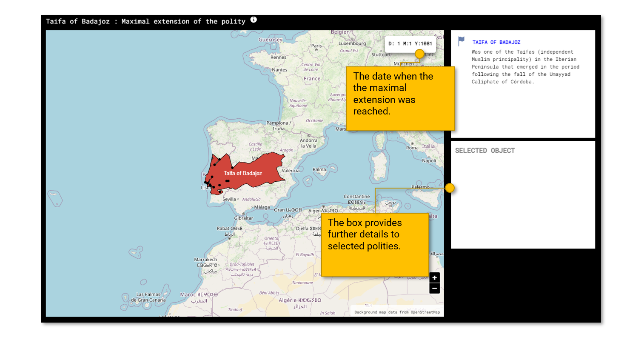
Task: Click the Paris label on the map
Action: (x=316, y=46)
